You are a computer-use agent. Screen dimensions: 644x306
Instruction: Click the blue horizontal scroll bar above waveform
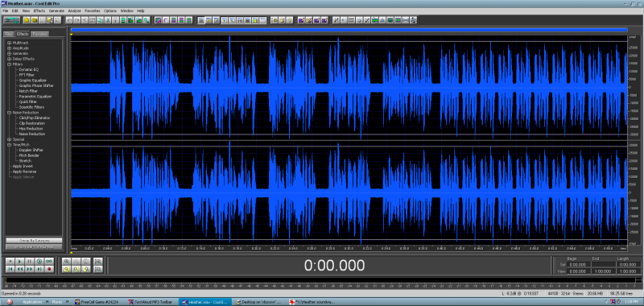(349, 30)
